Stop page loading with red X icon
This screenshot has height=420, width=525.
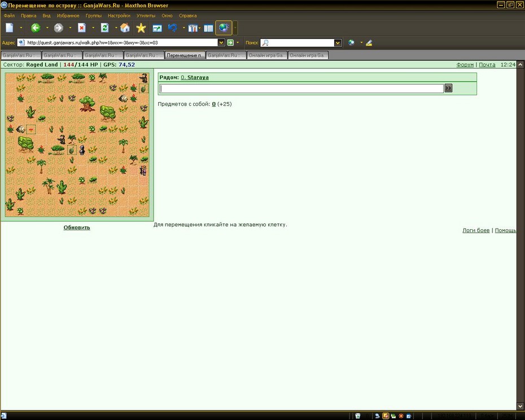pyautogui.click(x=82, y=28)
